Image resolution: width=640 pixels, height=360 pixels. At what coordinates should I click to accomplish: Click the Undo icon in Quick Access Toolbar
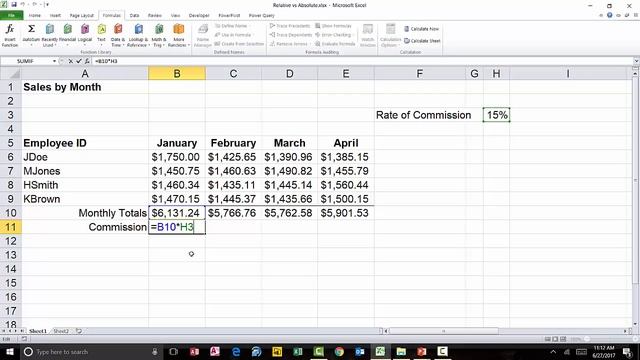(23, 4)
